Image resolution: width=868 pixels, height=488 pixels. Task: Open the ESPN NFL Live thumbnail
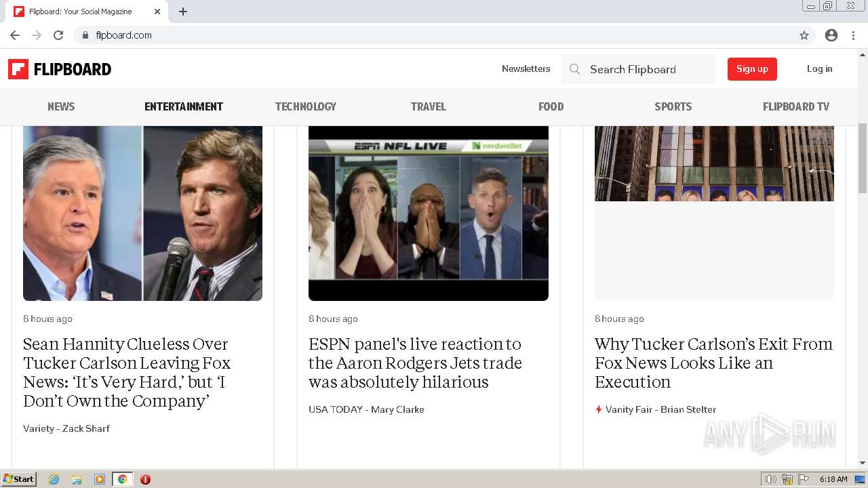tap(429, 213)
